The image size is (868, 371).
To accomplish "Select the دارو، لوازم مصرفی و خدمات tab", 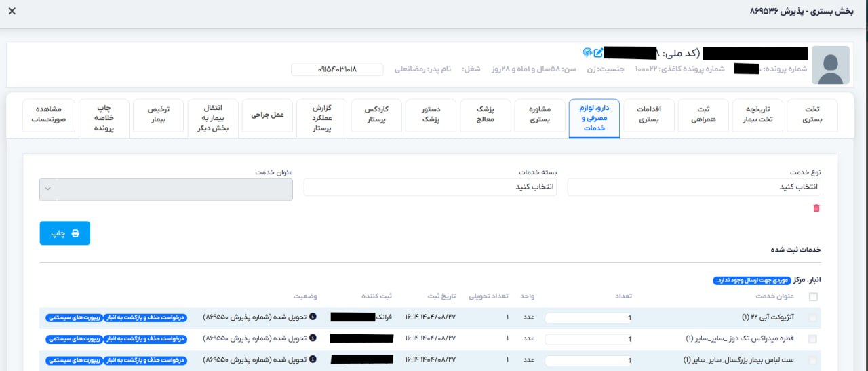I will [594, 118].
